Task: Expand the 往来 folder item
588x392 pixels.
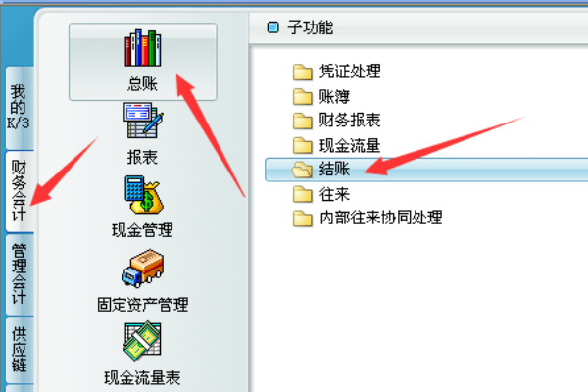Action: pos(321,194)
